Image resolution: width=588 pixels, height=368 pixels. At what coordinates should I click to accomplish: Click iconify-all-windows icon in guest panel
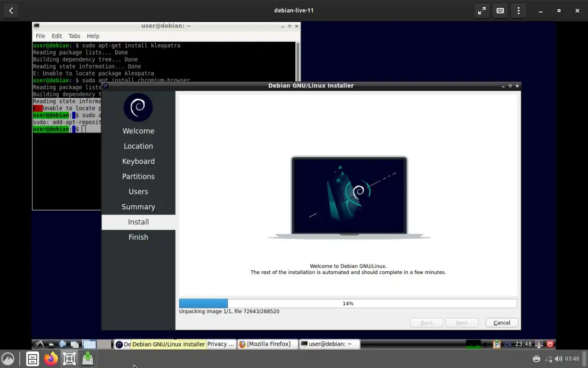point(74,344)
